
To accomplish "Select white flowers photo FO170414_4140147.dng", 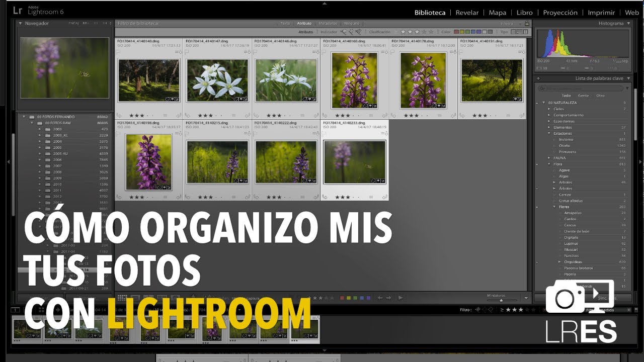I will 217,80.
